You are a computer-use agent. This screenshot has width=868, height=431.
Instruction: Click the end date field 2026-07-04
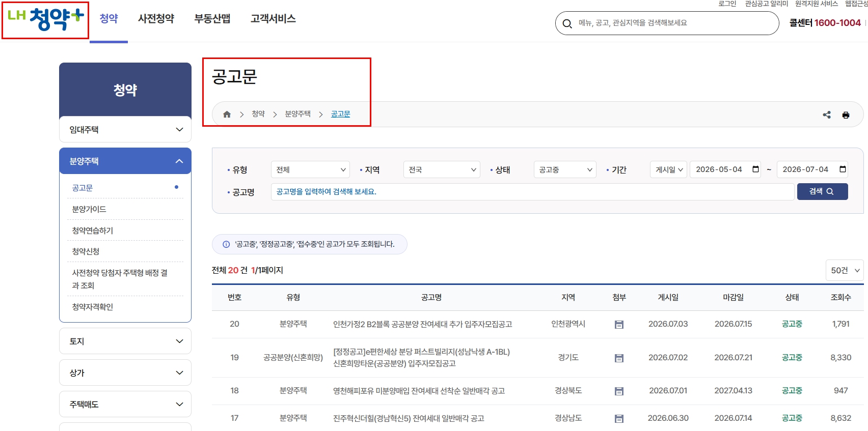tap(813, 169)
